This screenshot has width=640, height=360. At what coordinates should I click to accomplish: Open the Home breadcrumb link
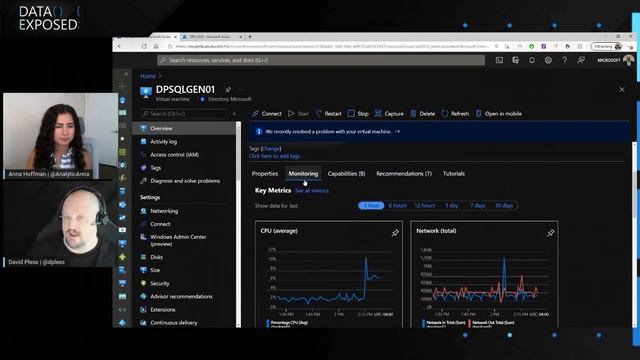[x=147, y=76]
